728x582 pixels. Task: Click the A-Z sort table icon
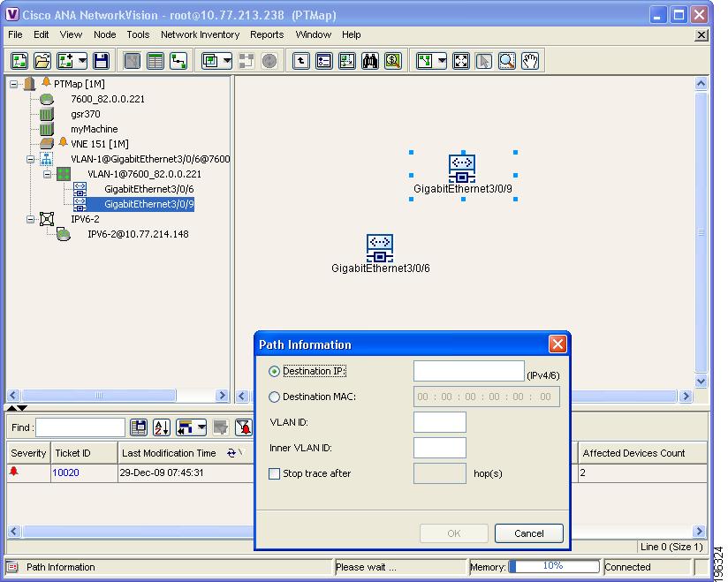(162, 427)
